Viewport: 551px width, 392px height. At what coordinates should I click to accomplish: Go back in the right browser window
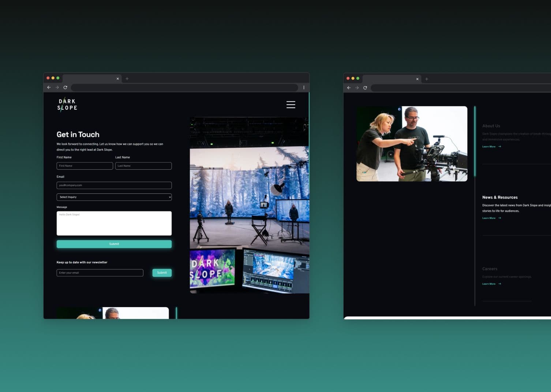pyautogui.click(x=349, y=88)
